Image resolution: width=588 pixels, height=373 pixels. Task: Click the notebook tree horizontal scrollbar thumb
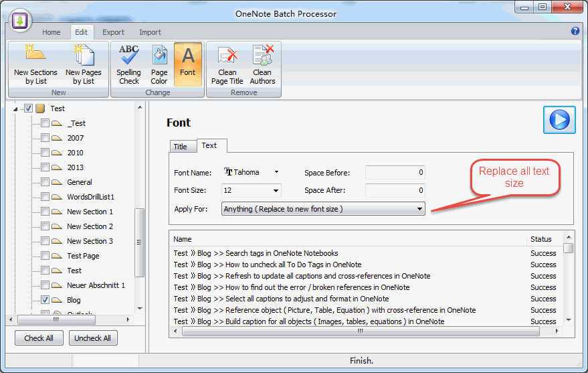click(x=56, y=319)
